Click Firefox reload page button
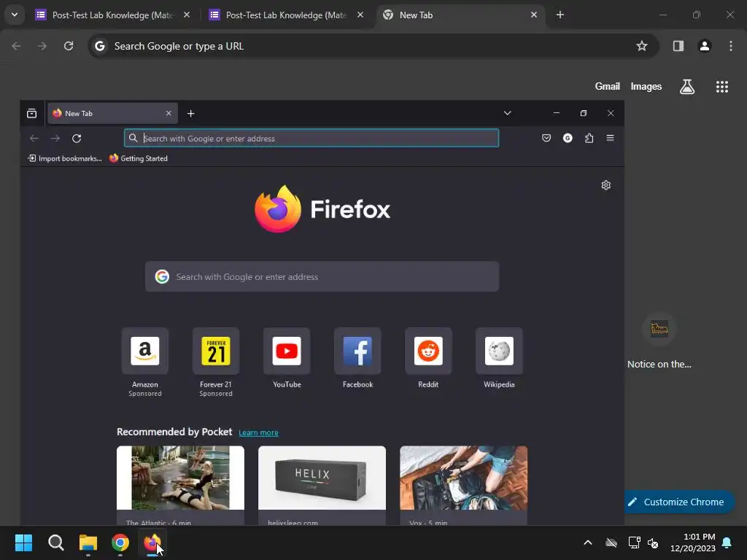This screenshot has height=560, width=747. click(x=76, y=138)
